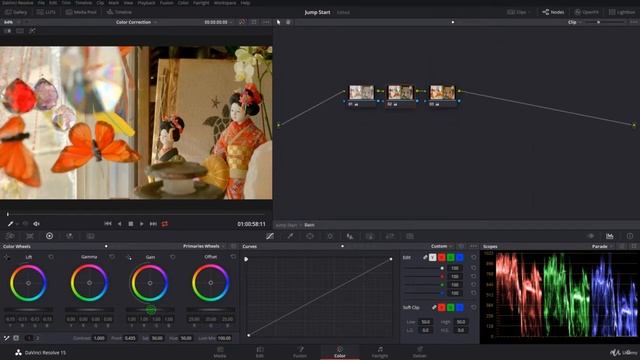This screenshot has height=360, width=640.
Task: Mute viewer audio with speaker icon
Action: click(36, 224)
